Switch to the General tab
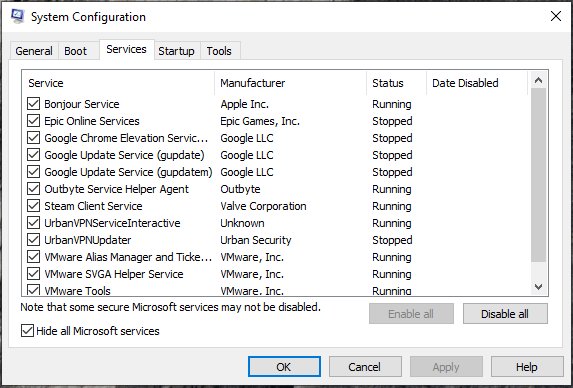The width and height of the screenshot is (573, 388). pyautogui.click(x=34, y=51)
